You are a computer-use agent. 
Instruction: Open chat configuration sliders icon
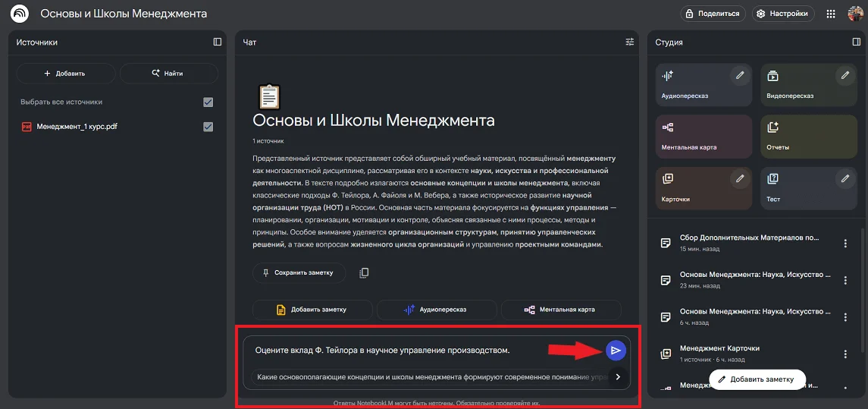[x=630, y=42]
